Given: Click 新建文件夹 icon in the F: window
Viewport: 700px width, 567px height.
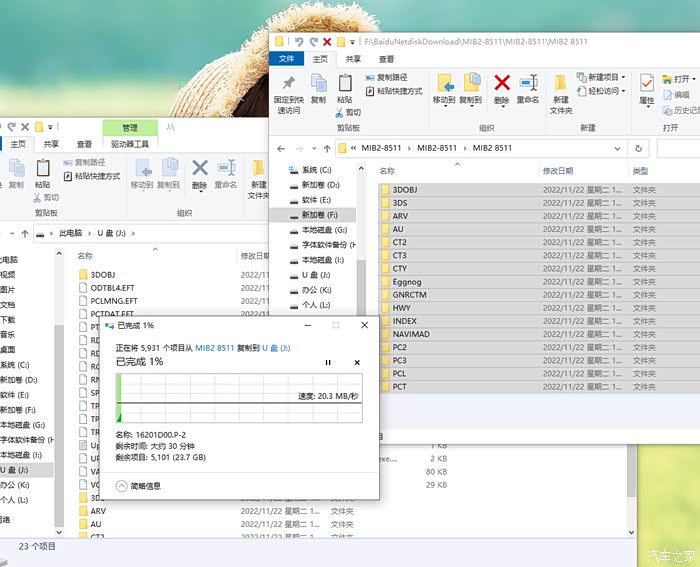Looking at the screenshot, I should [561, 87].
